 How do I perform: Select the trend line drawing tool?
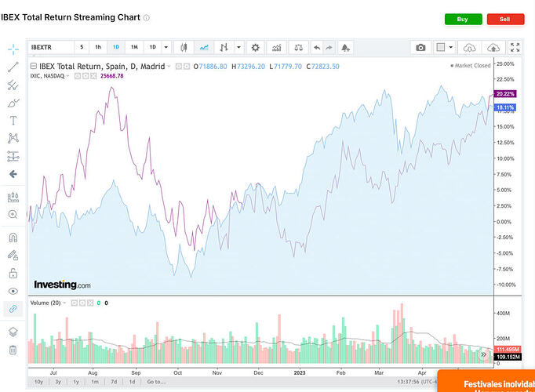coord(13,67)
